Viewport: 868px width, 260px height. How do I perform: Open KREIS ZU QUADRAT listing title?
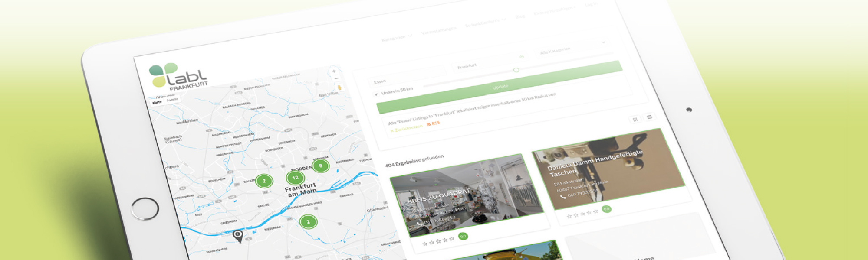(439, 196)
